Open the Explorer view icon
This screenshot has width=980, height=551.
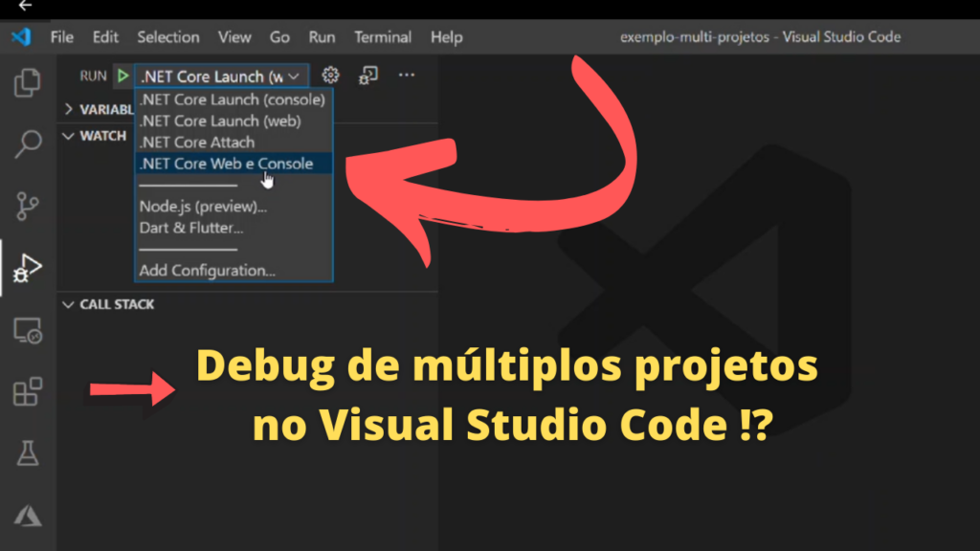[29, 84]
